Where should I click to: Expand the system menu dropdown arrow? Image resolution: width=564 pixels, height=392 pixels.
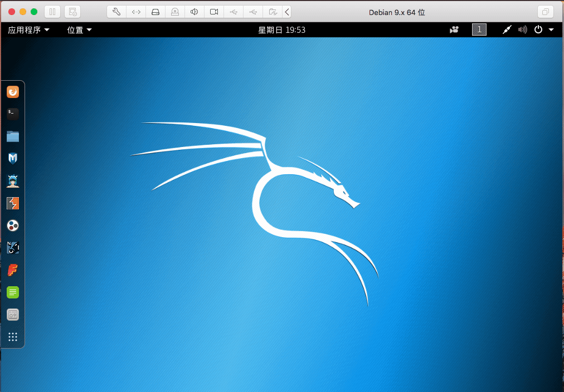551,30
